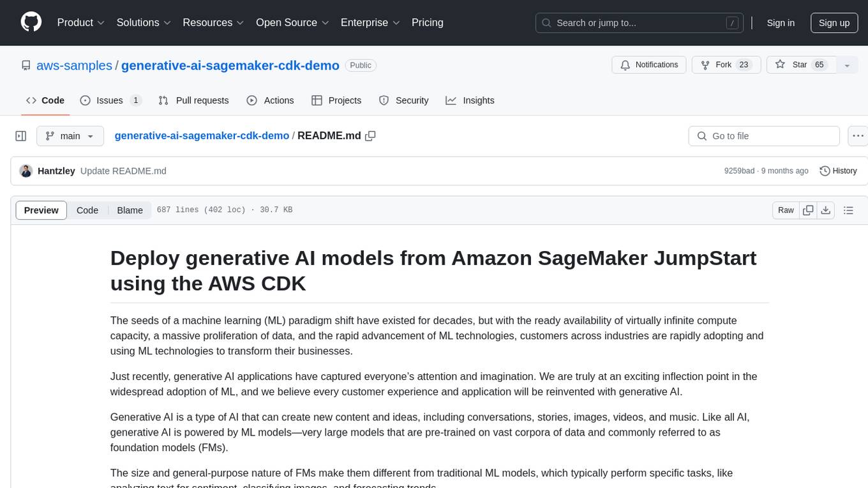Select the Blame view toggle
This screenshot has height=488, width=868.
click(x=130, y=210)
